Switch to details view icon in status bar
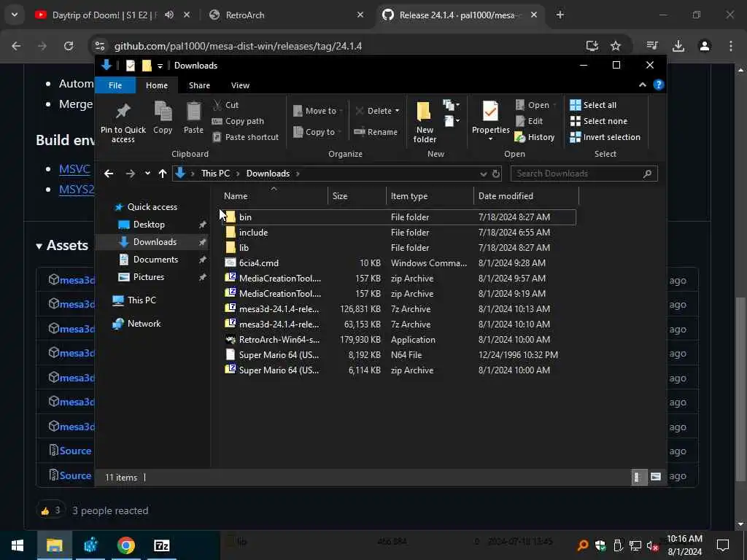The image size is (747, 560). tap(638, 477)
